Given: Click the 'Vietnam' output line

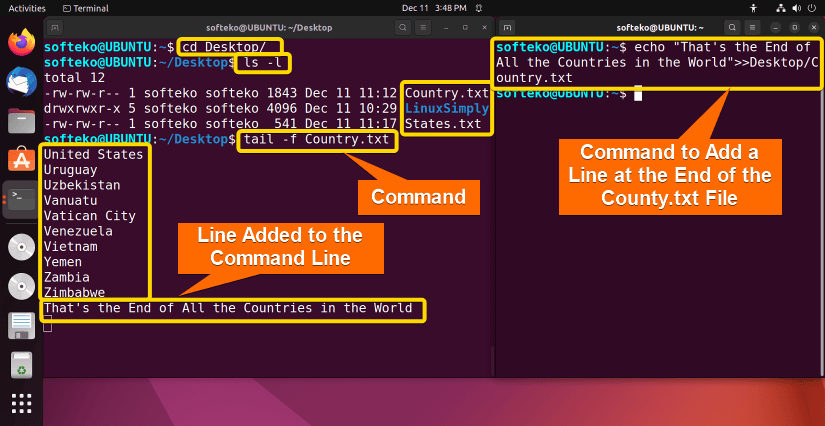Looking at the screenshot, I should point(71,246).
